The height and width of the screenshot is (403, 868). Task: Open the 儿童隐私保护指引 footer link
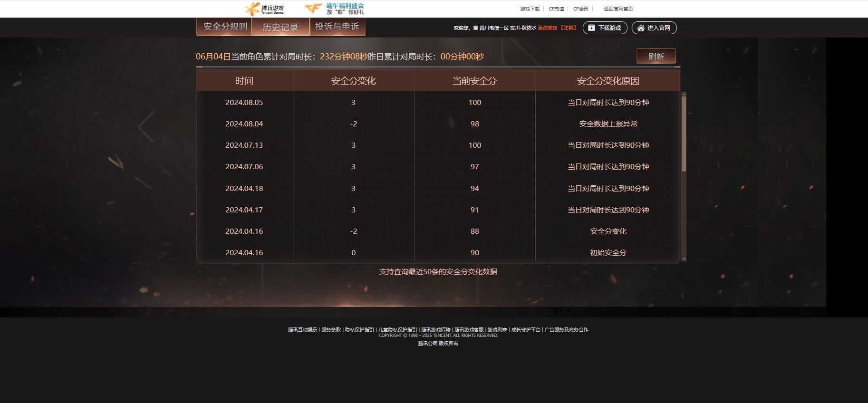(x=397, y=329)
